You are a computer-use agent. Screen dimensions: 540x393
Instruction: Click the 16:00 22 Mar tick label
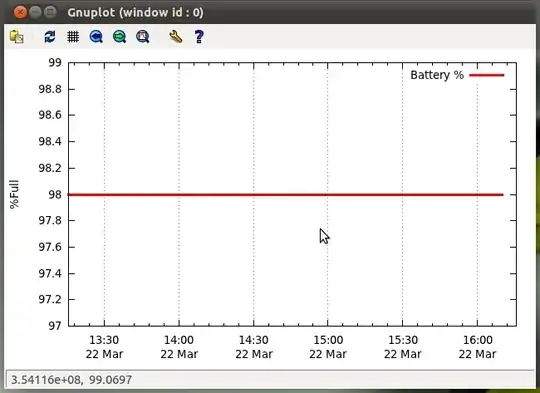point(477,347)
